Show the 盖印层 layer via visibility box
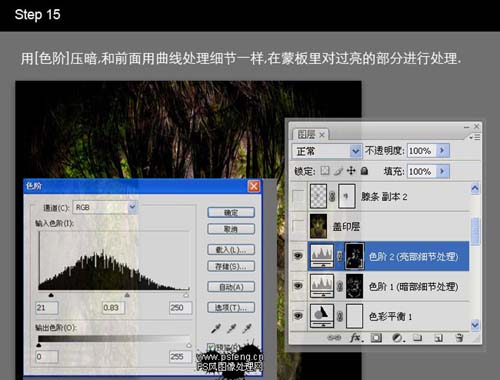500x380 pixels. coord(298,226)
